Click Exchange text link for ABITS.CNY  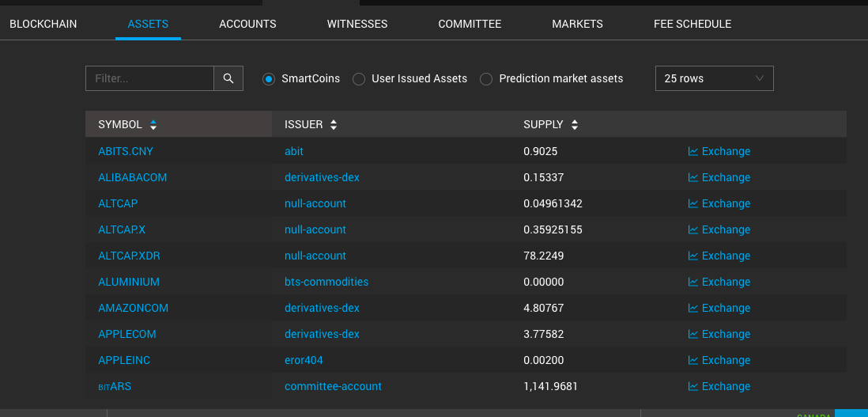(726, 151)
